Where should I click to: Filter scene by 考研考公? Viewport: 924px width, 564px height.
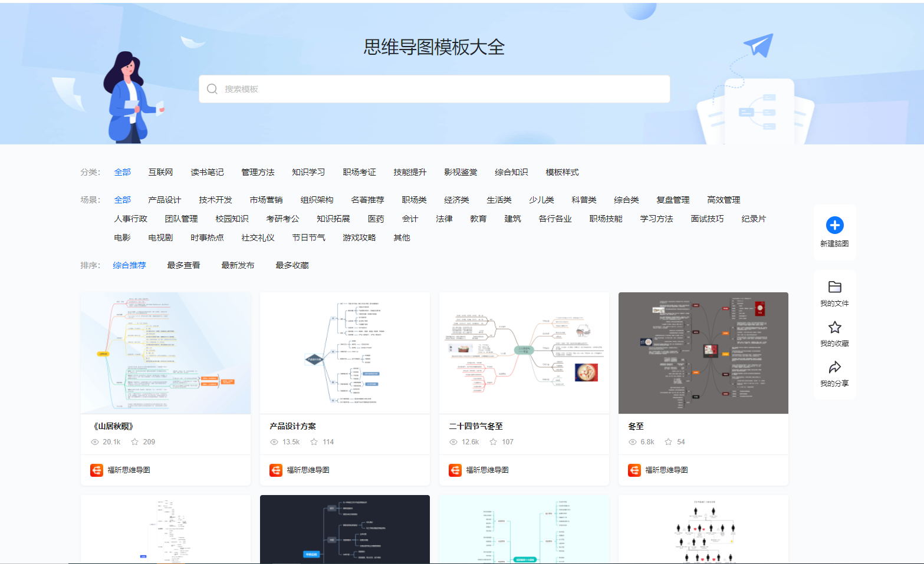283,219
